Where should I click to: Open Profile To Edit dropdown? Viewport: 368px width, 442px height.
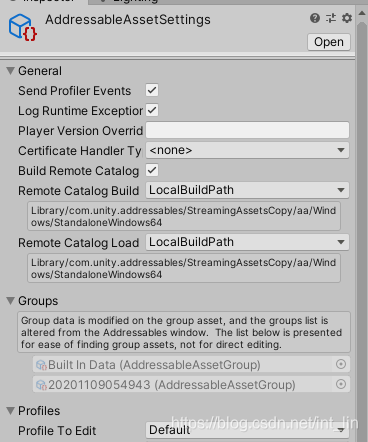click(x=247, y=430)
